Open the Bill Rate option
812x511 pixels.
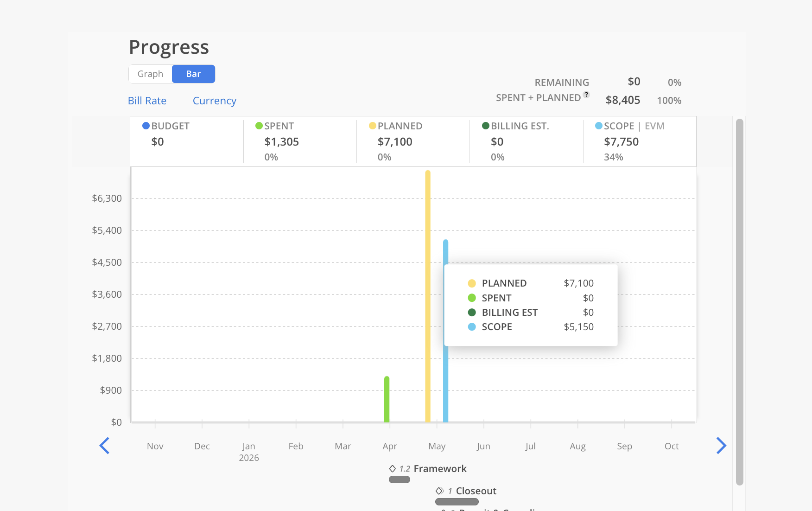pyautogui.click(x=147, y=101)
